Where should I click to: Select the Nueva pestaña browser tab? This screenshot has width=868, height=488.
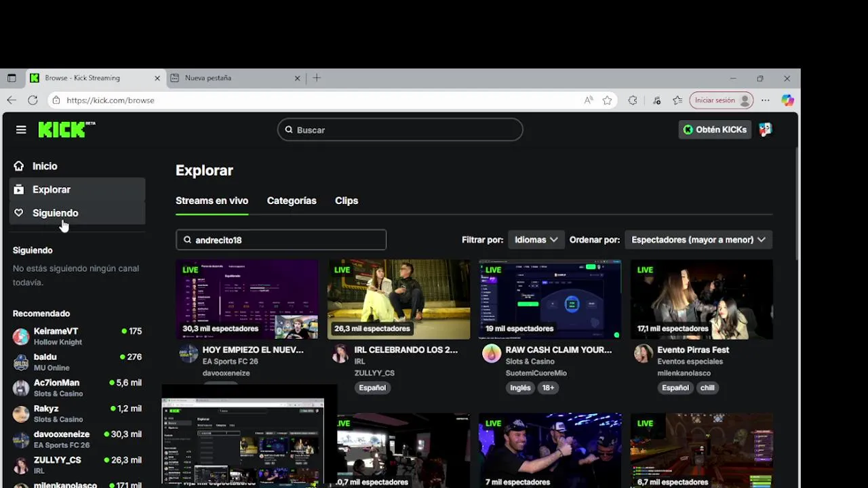(235, 78)
